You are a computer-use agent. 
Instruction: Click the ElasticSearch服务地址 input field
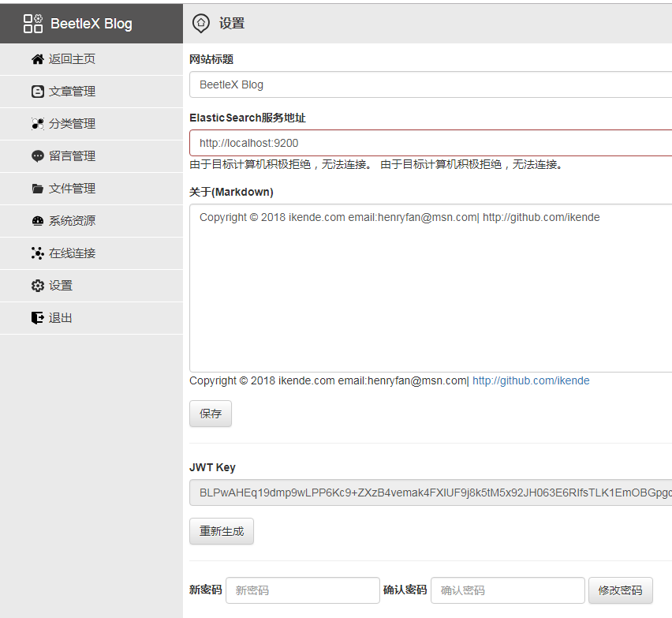click(x=431, y=143)
